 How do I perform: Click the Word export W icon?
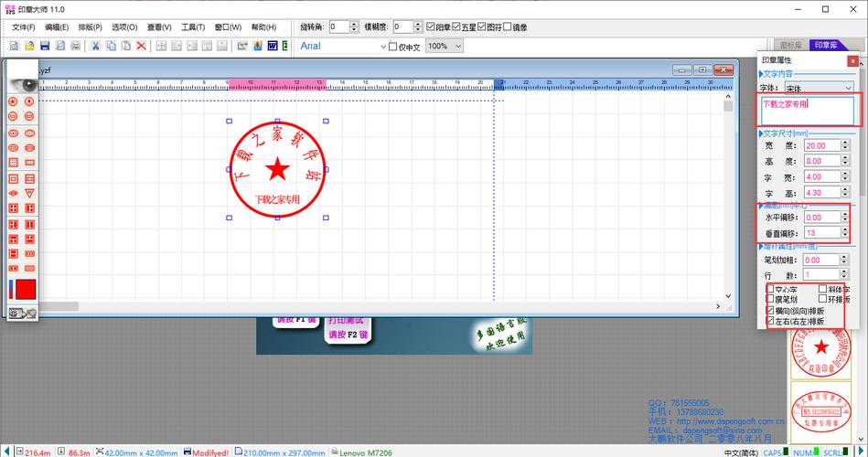point(273,46)
